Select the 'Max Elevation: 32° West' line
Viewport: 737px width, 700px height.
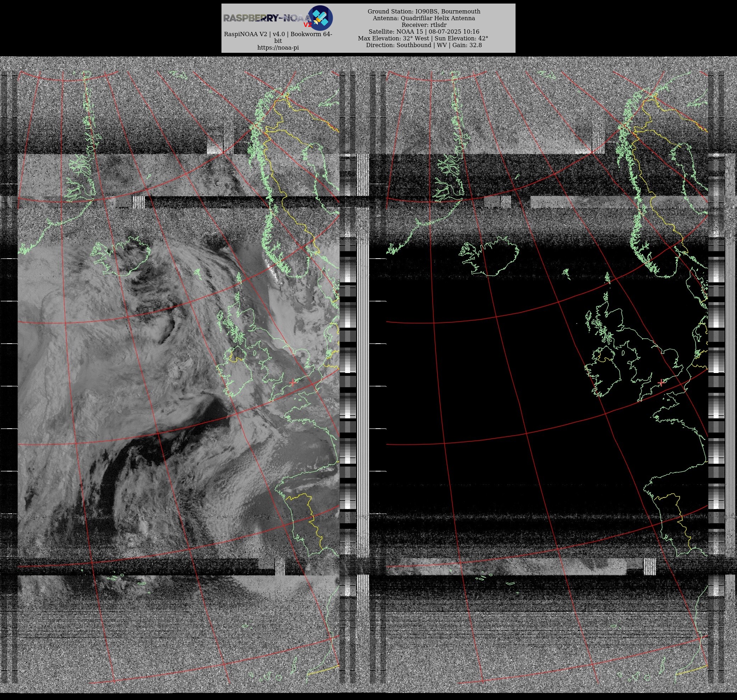pyautogui.click(x=423, y=38)
